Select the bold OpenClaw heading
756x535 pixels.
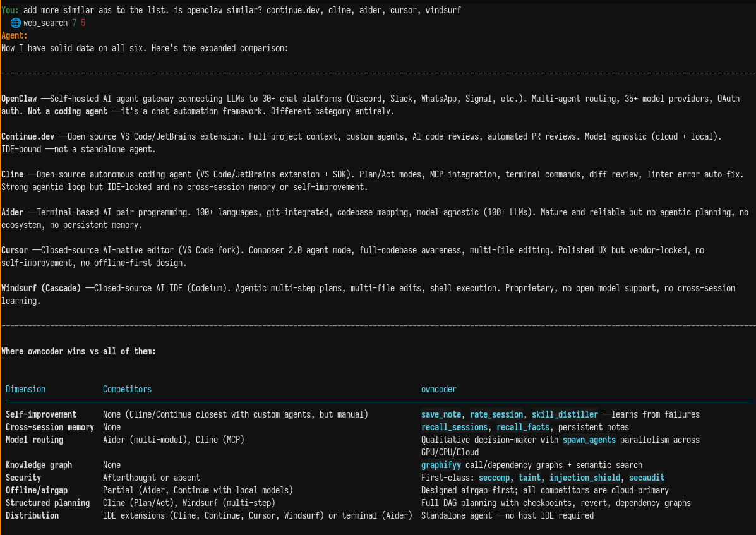19,99
